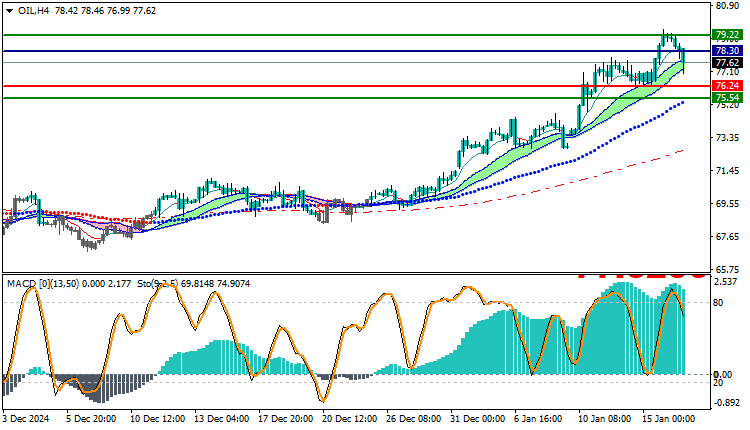This screenshot has height=430, width=750.
Task: Open the chart menu triangle beside OIL,H4
Action: (x=10, y=11)
